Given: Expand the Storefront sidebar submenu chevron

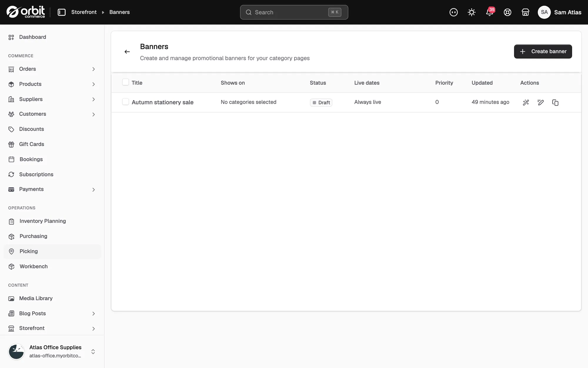Looking at the screenshot, I should pos(93,329).
